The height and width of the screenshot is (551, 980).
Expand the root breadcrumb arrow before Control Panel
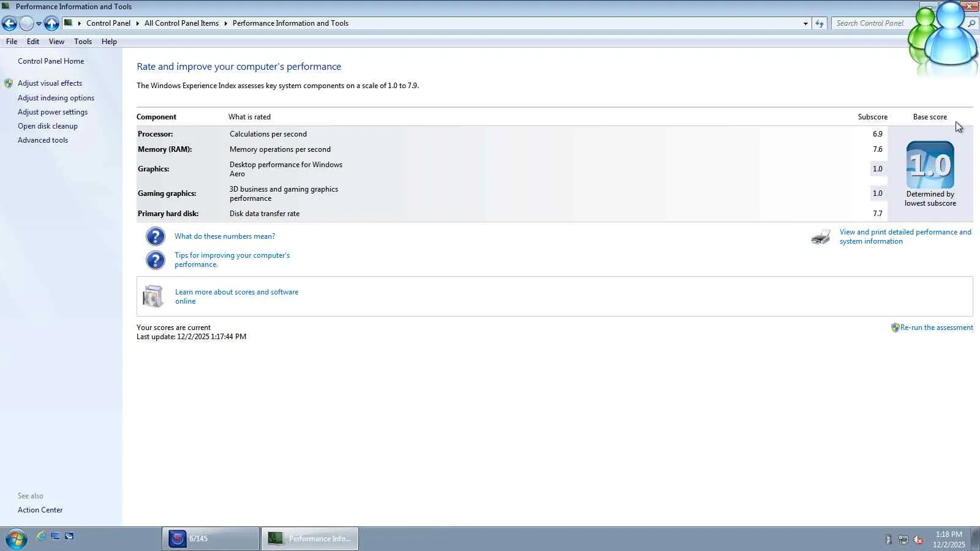point(79,23)
